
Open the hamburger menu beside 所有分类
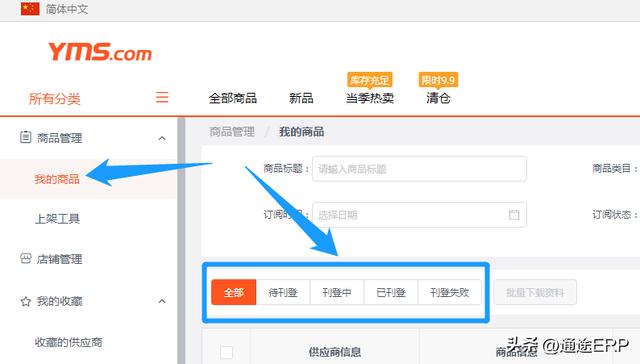(162, 97)
